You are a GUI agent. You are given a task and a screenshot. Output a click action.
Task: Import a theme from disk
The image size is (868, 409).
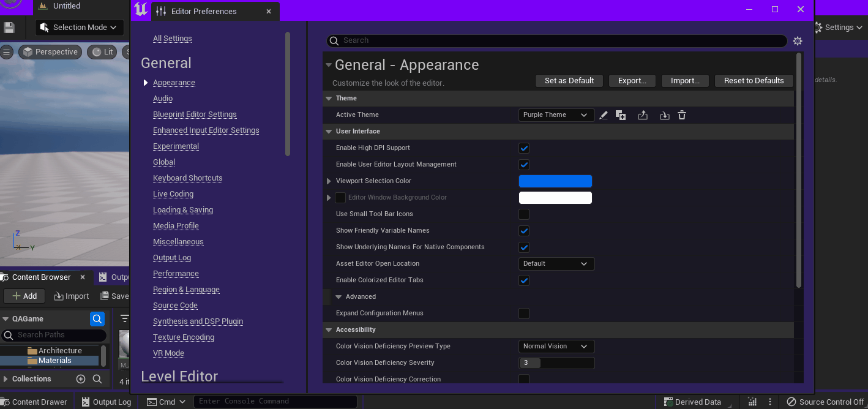pyautogui.click(x=665, y=114)
